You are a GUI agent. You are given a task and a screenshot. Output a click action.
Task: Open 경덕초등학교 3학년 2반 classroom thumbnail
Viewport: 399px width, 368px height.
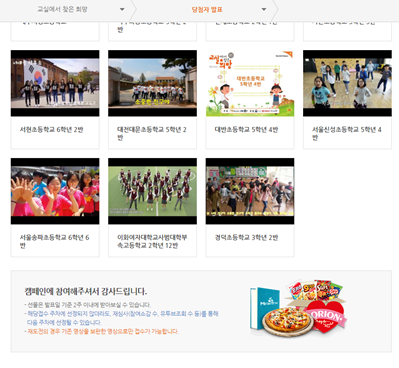click(250, 191)
